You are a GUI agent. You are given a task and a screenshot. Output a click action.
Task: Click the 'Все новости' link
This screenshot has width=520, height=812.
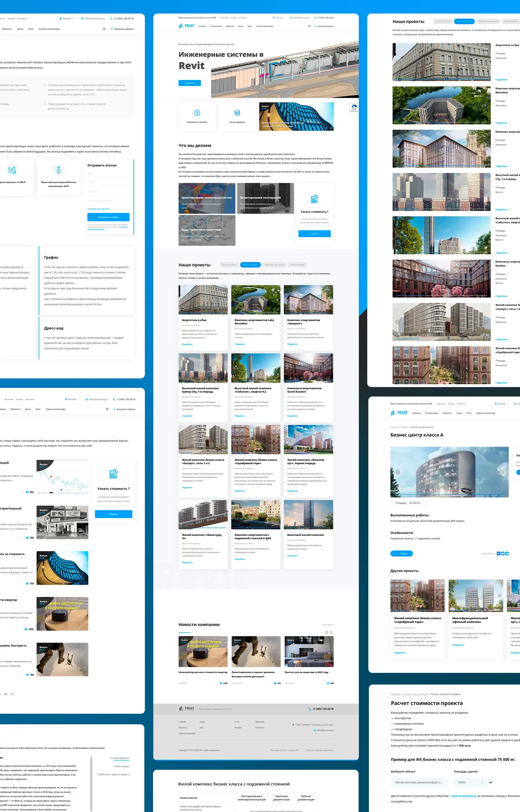[x=328, y=625]
